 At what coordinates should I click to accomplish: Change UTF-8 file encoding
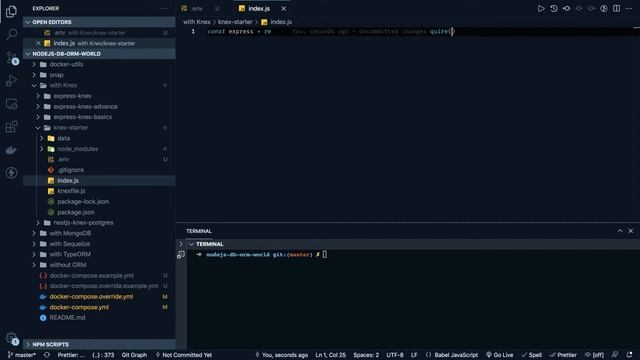coord(395,355)
